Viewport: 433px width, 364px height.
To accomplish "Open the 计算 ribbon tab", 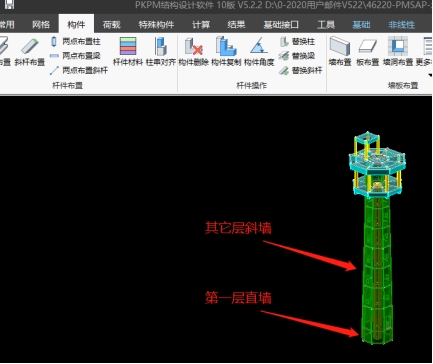I will [201, 25].
